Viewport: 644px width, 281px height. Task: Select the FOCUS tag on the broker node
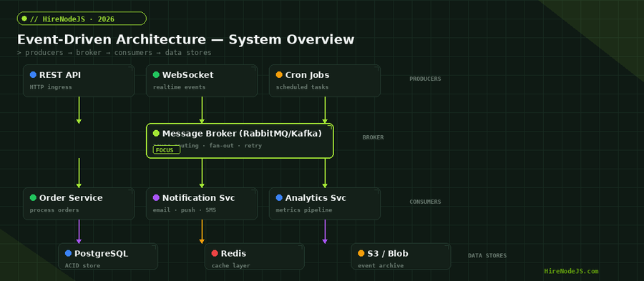click(x=166, y=150)
